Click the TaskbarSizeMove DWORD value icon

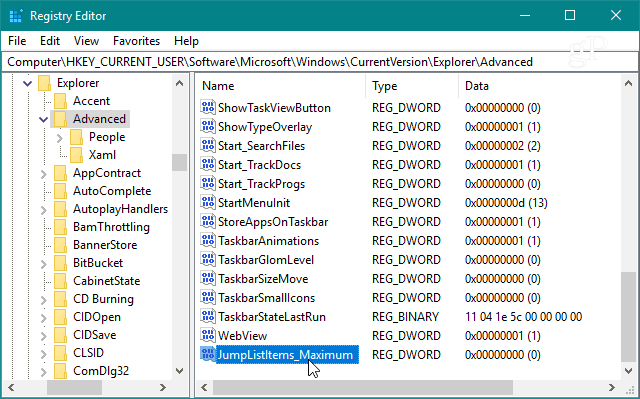(x=208, y=278)
